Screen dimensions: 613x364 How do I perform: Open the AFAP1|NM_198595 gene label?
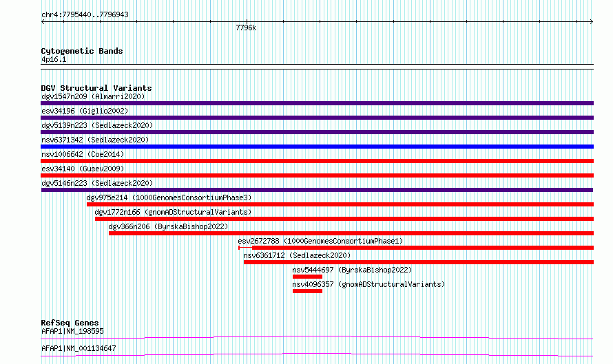(x=73, y=331)
